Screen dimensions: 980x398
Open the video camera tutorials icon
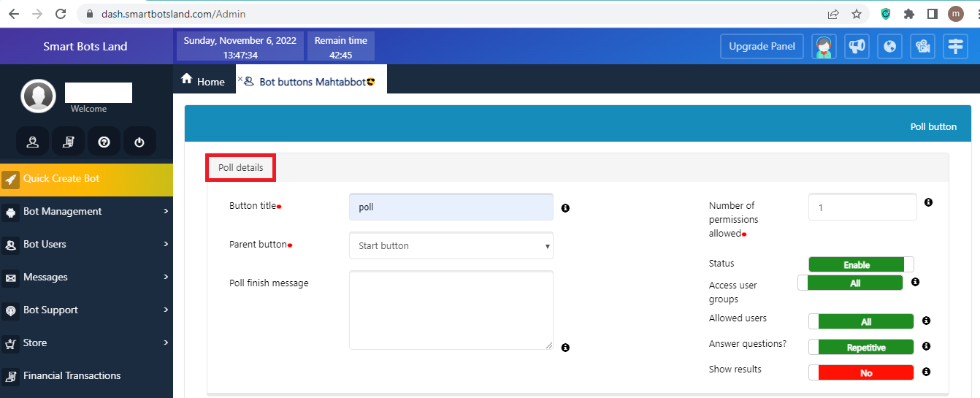click(x=922, y=46)
